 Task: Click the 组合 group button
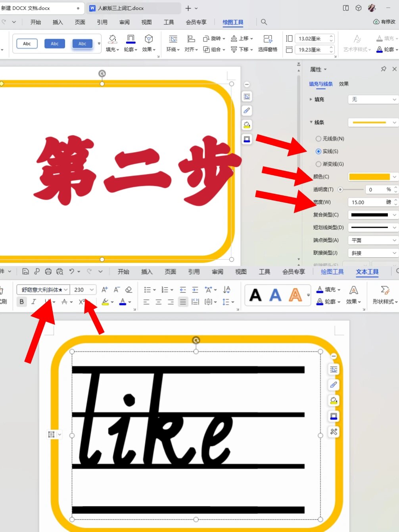[x=214, y=50]
